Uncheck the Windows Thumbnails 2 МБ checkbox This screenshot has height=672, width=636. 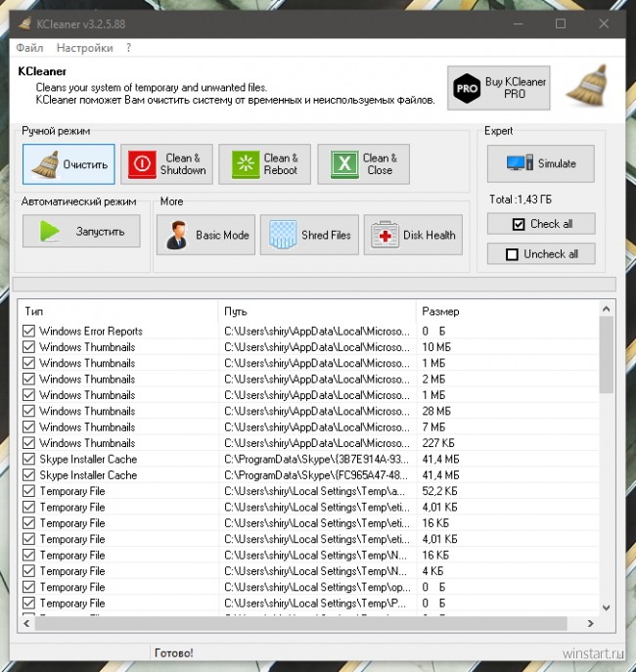28,379
